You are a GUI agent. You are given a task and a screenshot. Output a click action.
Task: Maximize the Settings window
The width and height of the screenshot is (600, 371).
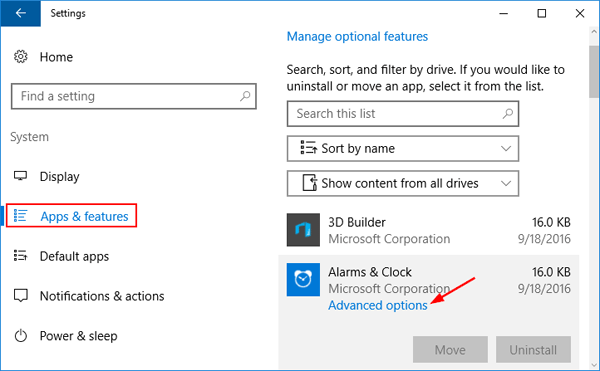[541, 13]
